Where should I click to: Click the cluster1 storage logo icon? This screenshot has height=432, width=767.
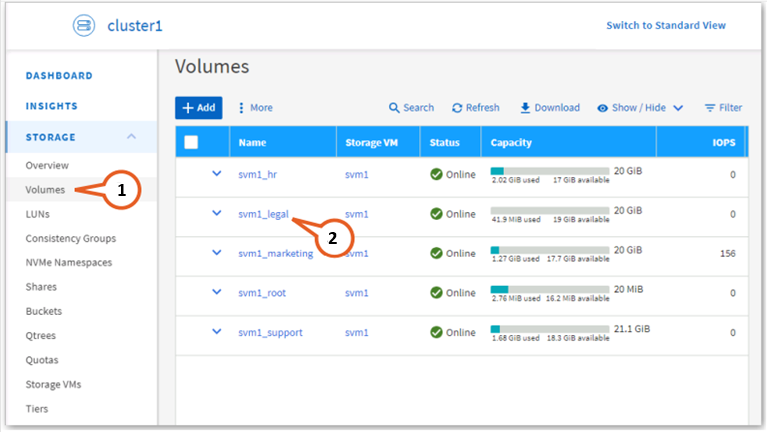pyautogui.click(x=84, y=26)
